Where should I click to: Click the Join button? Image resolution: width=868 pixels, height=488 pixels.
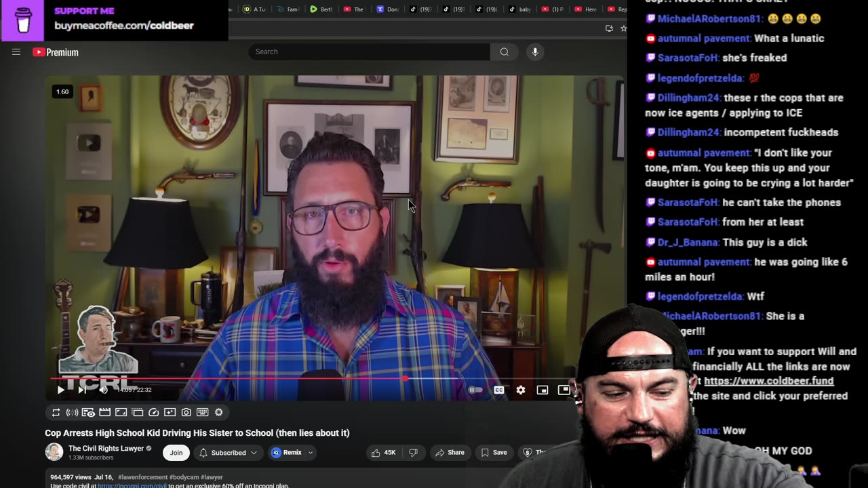[x=176, y=453]
